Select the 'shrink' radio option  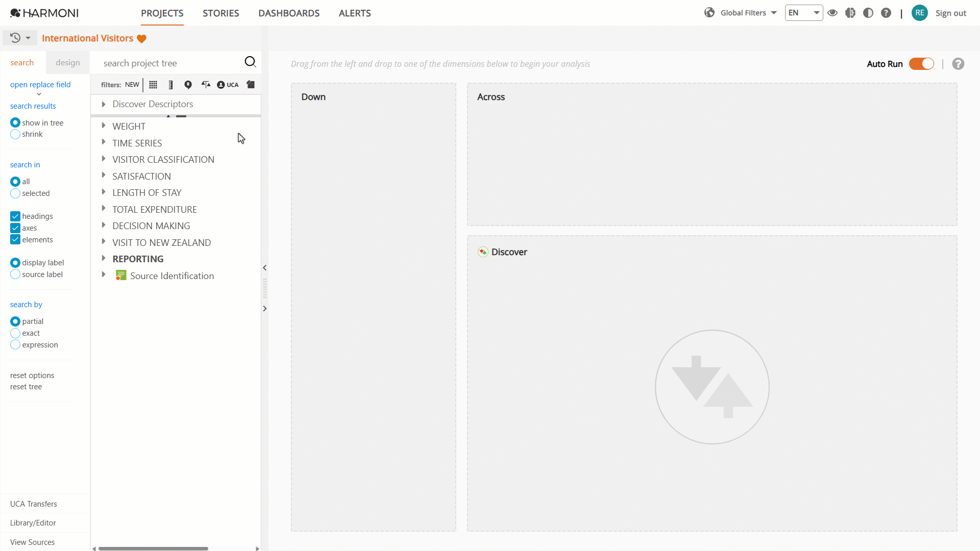tap(15, 134)
